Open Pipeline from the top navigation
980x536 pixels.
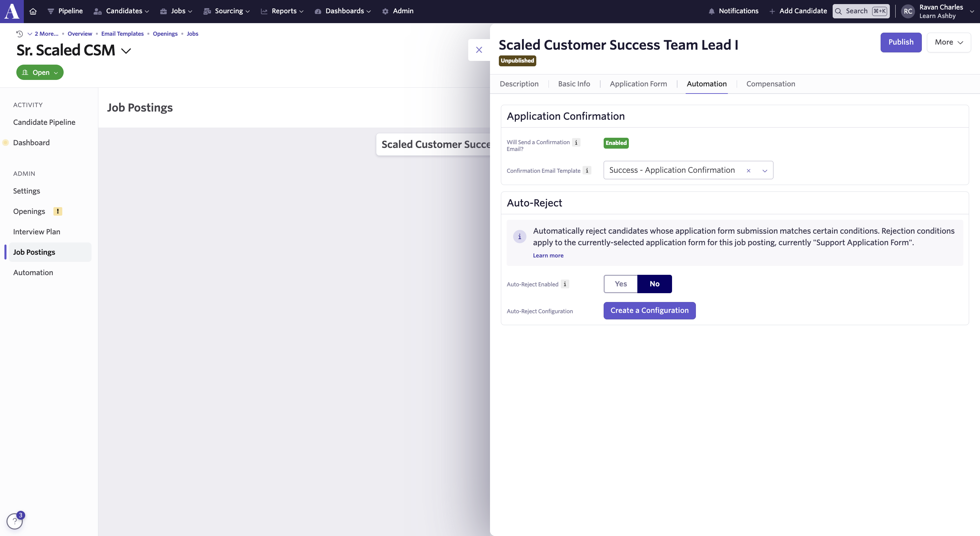tap(65, 11)
